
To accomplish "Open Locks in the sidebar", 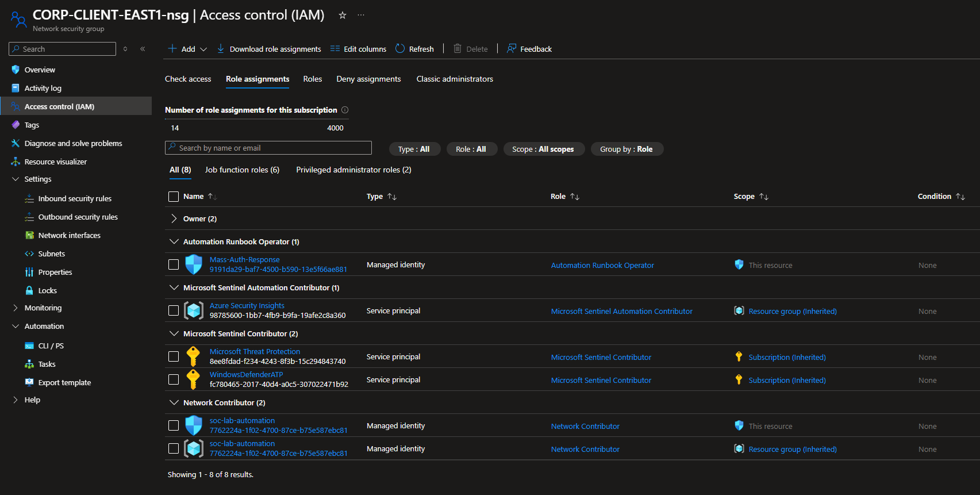I will [47, 290].
